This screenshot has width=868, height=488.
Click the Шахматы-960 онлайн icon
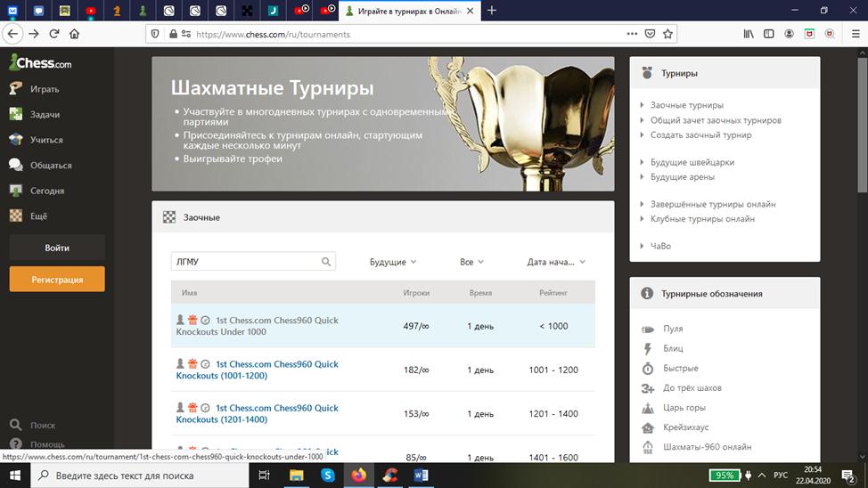point(648,447)
